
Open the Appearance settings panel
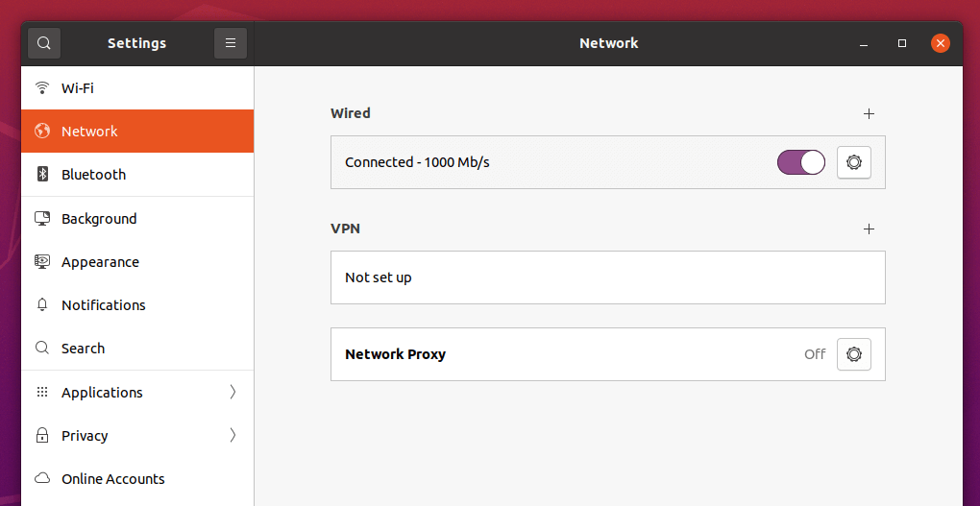coord(100,262)
